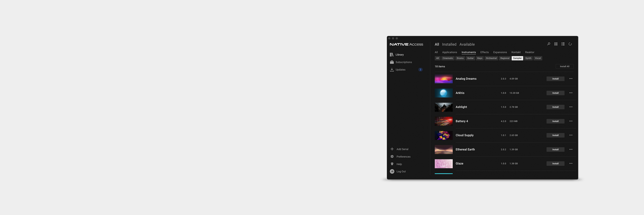Viewport: 644px width, 215px height.
Task: Select the Drums filter chip
Action: click(460, 58)
